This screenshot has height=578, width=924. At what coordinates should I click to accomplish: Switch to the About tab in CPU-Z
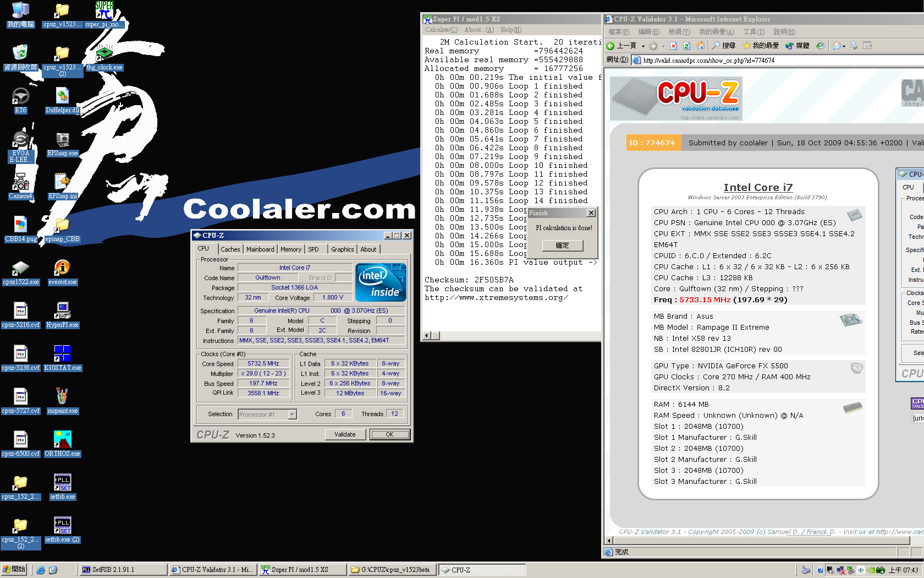pos(369,249)
